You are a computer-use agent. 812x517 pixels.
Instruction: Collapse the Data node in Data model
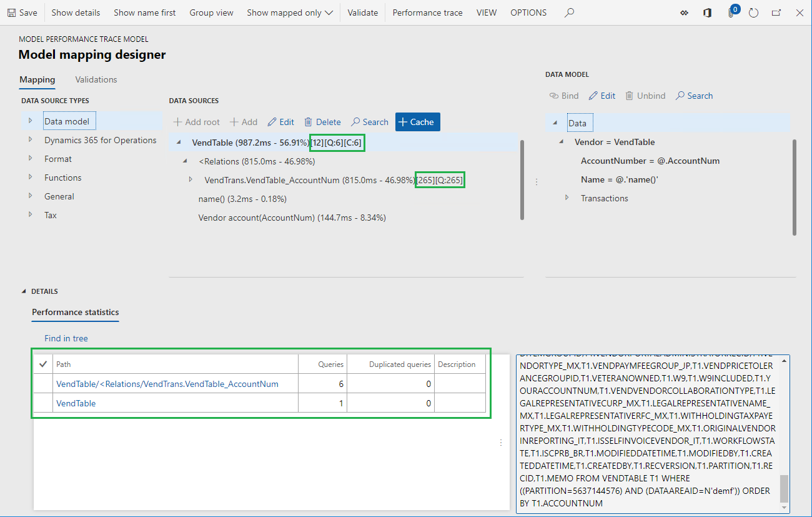[555, 123]
